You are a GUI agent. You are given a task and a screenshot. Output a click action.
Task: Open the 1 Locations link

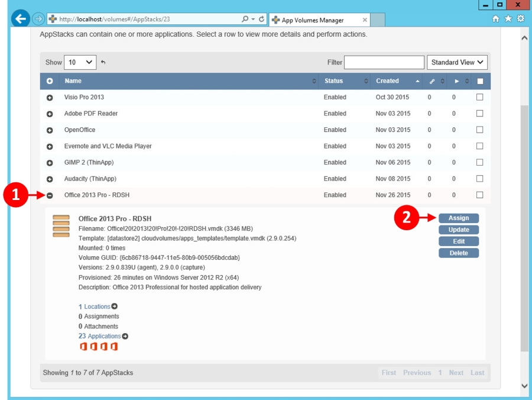point(95,307)
